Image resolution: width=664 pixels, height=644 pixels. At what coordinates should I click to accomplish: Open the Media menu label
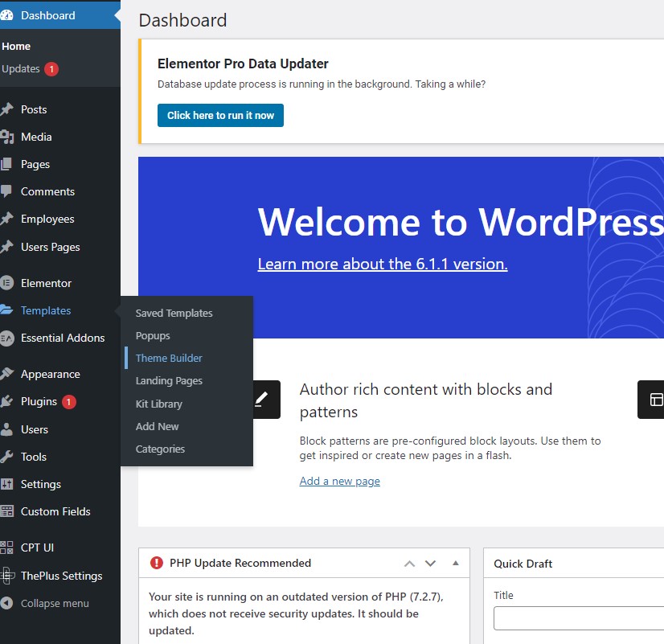click(36, 137)
